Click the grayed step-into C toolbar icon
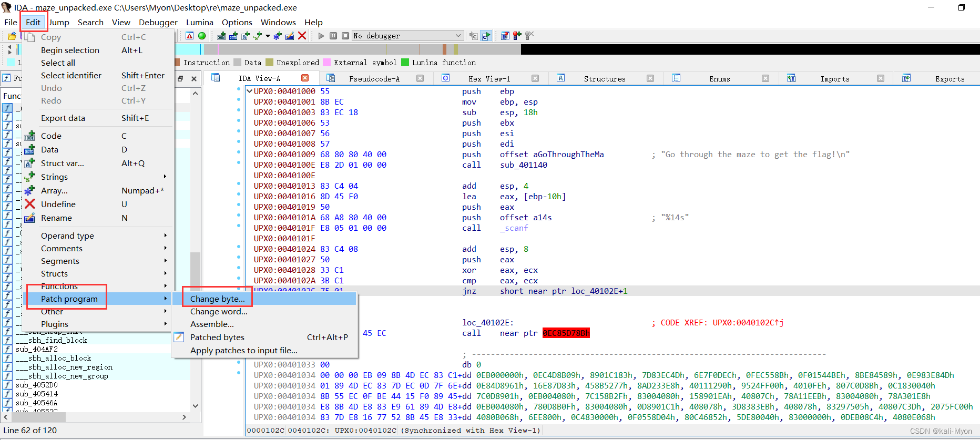Image resolution: width=980 pixels, height=440 pixels. 474,36
